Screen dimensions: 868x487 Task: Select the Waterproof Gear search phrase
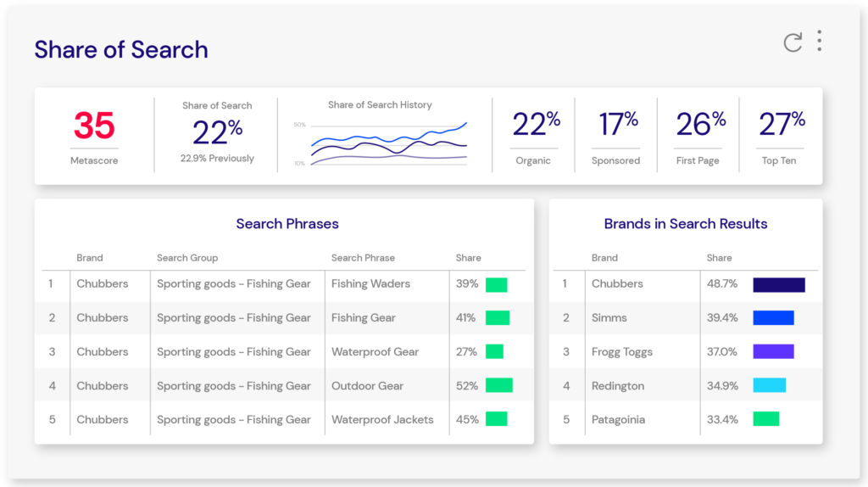point(375,352)
